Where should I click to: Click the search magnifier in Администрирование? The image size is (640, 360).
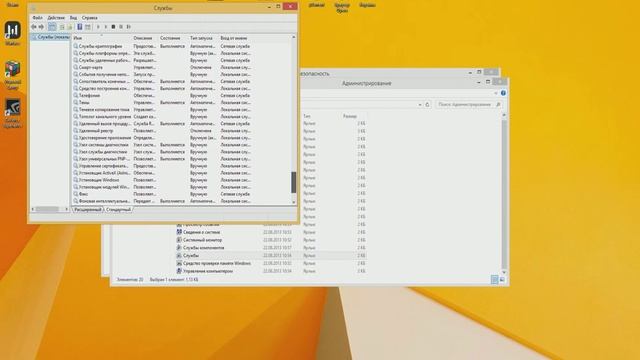(498, 104)
